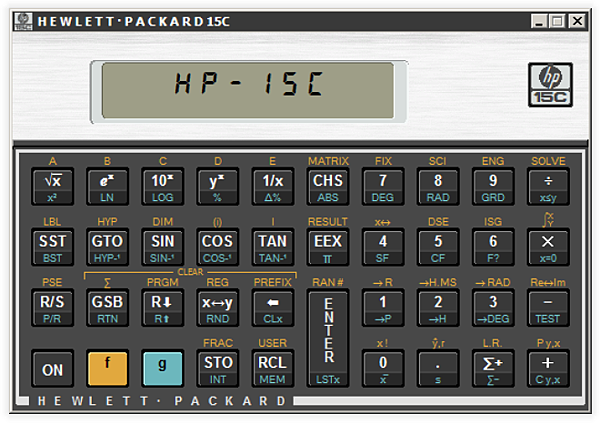
Task: Click digit 2 key
Action: [438, 308]
